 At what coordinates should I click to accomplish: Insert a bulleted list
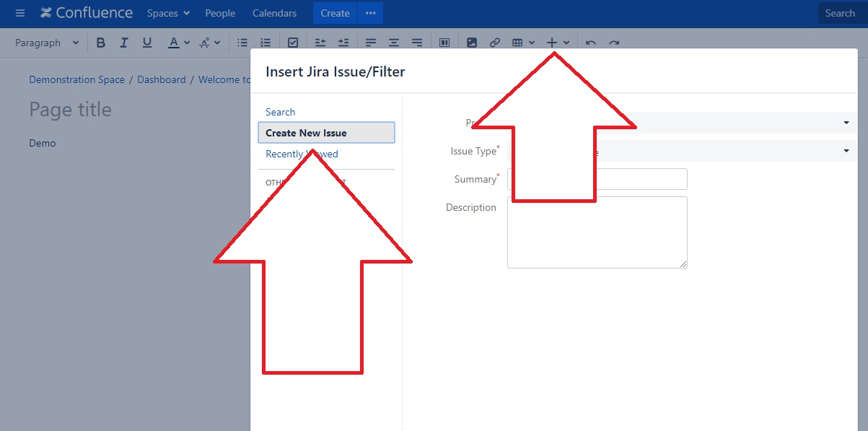(x=242, y=42)
